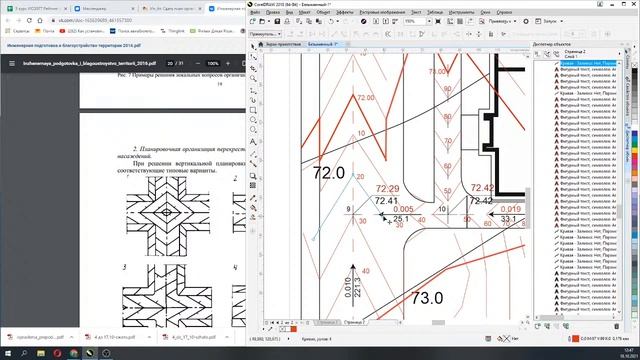
Task: Click the horizontal scrollbar thumb under canvas
Action: coord(438,322)
